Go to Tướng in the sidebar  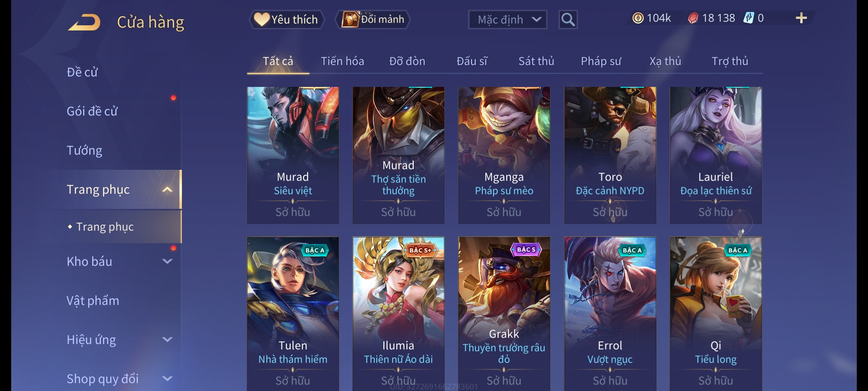tap(84, 150)
